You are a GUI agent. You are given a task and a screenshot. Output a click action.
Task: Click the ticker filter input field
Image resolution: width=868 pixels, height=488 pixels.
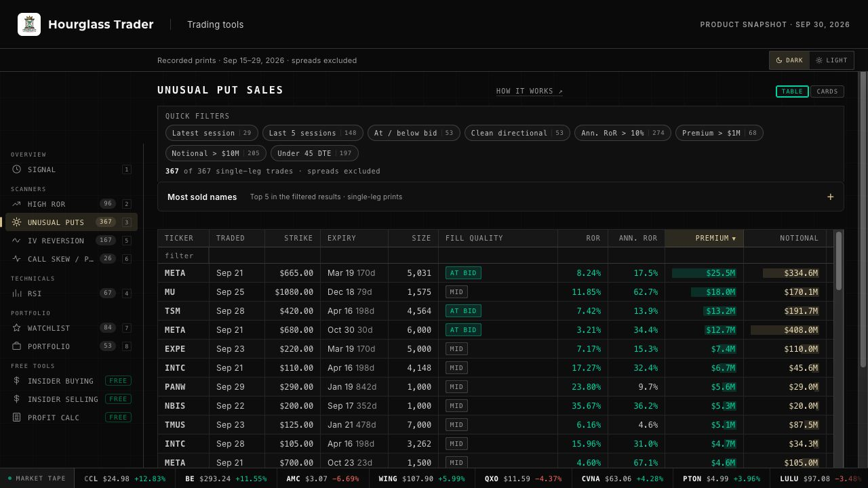(183, 256)
